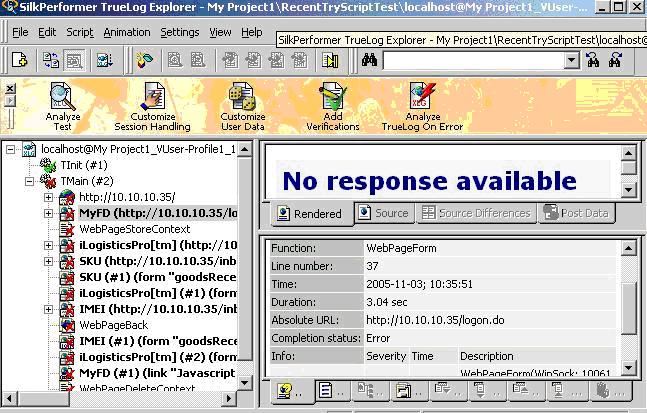Click the Completion status Error value

pyautogui.click(x=378, y=338)
